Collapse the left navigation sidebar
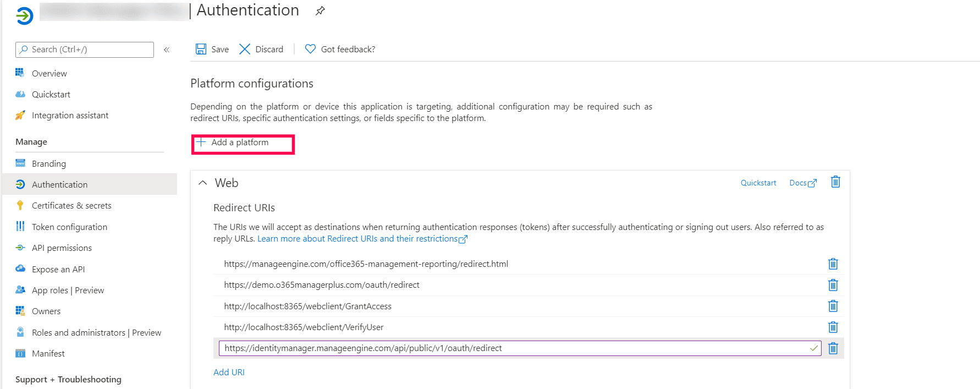 167,50
